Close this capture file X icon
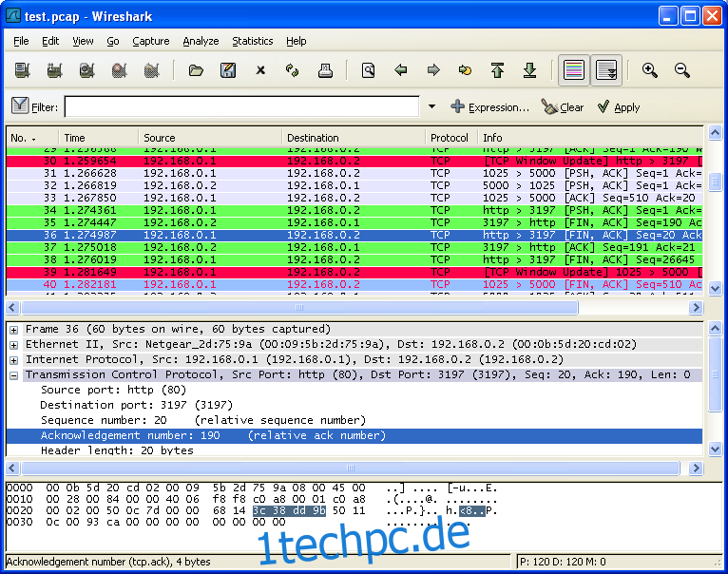This screenshot has height=574, width=728. point(260,70)
